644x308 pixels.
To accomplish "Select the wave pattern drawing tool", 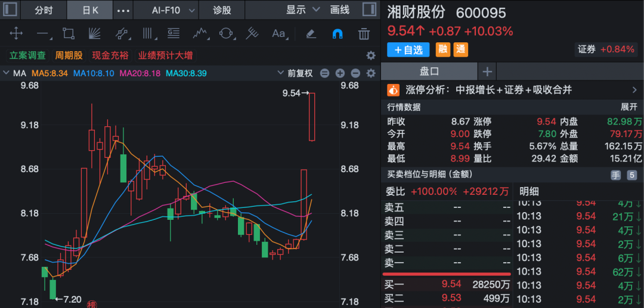I will (200, 33).
